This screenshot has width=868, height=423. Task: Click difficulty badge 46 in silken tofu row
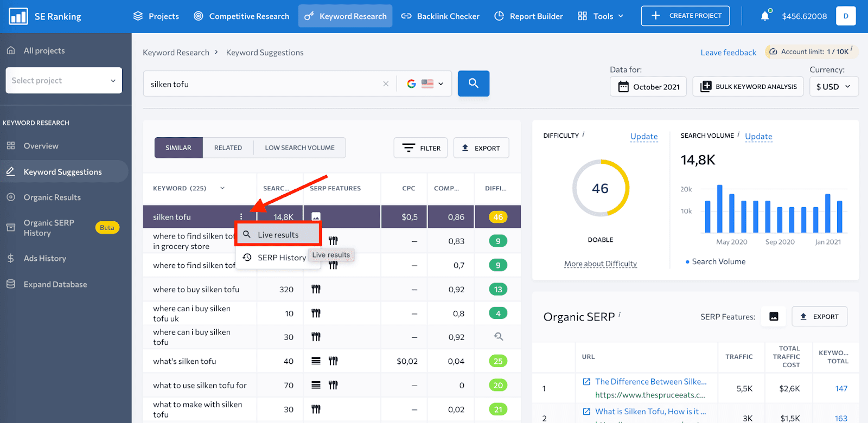[497, 217]
